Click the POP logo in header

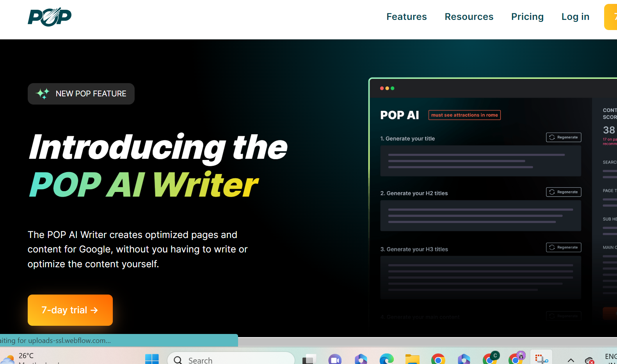(x=50, y=17)
